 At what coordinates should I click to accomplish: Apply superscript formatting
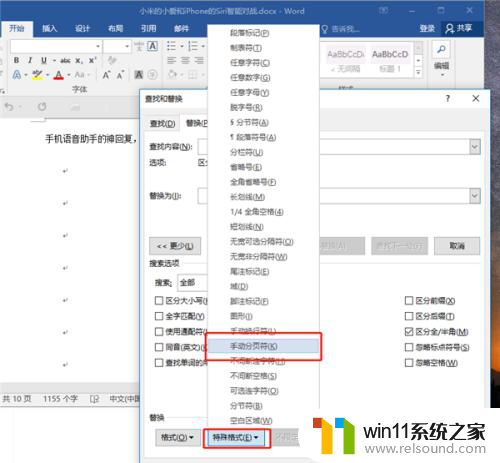pyautogui.click(x=92, y=60)
